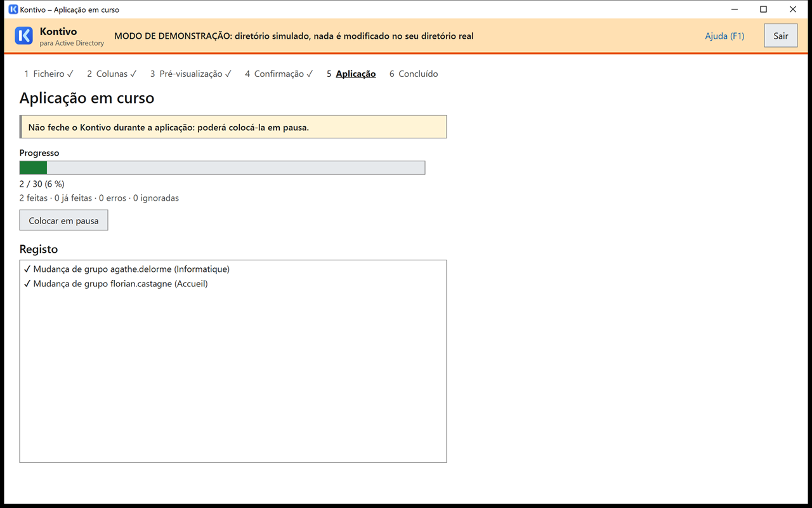Click the Sair button
Viewport: 812px width, 508px height.
[x=780, y=36]
